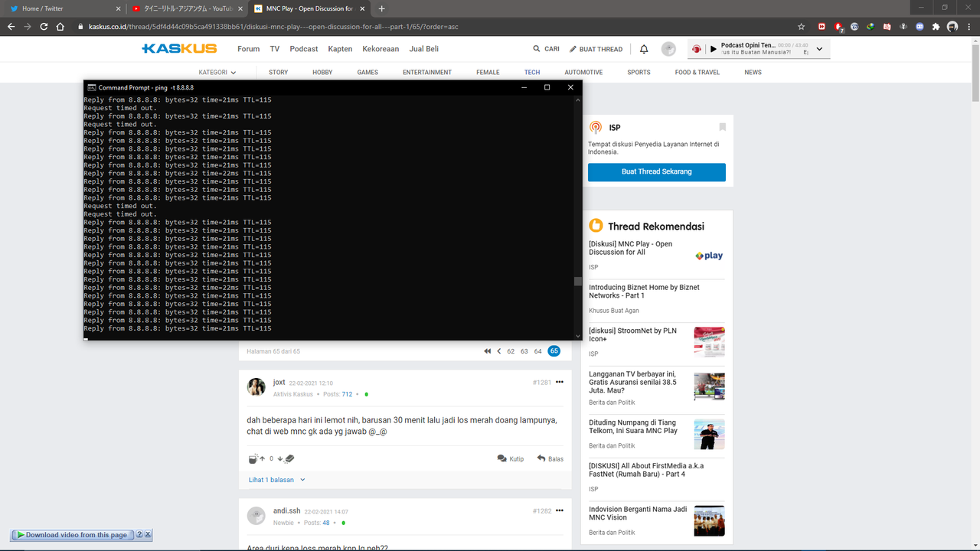Screen dimensions: 980x551
Task: Click the colorful IDM-style extension icon
Action: 871,26
